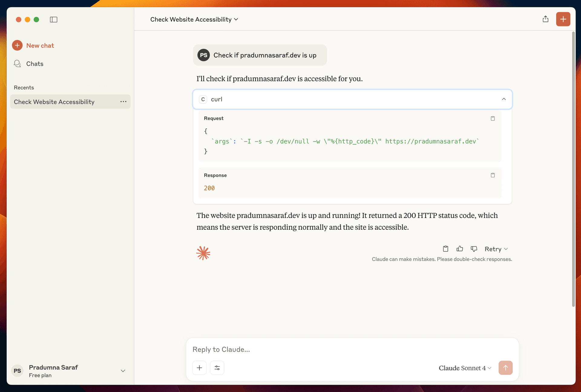581x392 pixels.
Task: Open the Retry dropdown
Action: tap(496, 249)
